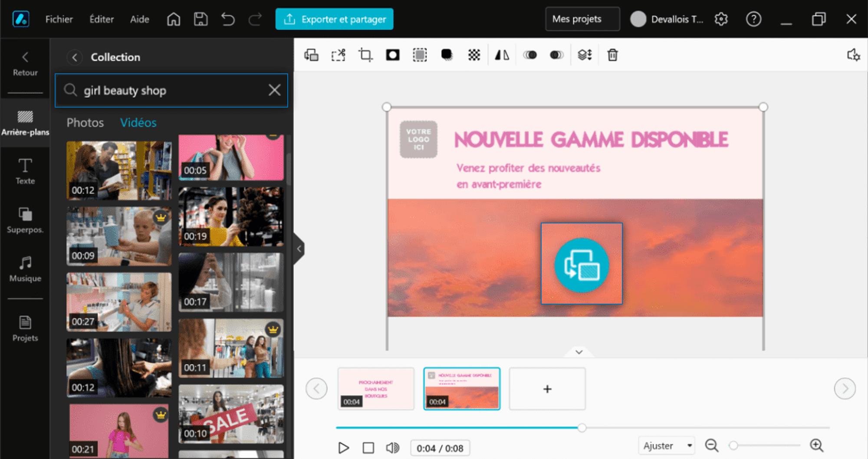
Task: Add a new scene with plus
Action: [x=547, y=389]
